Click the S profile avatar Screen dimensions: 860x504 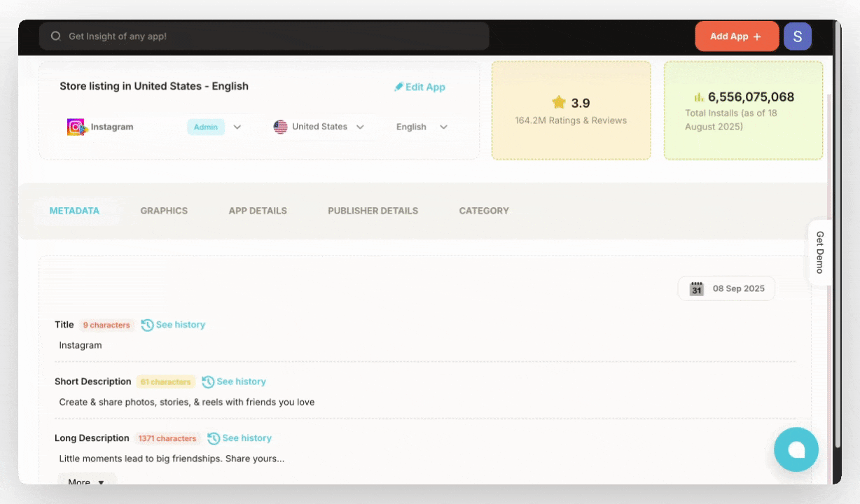pos(797,36)
